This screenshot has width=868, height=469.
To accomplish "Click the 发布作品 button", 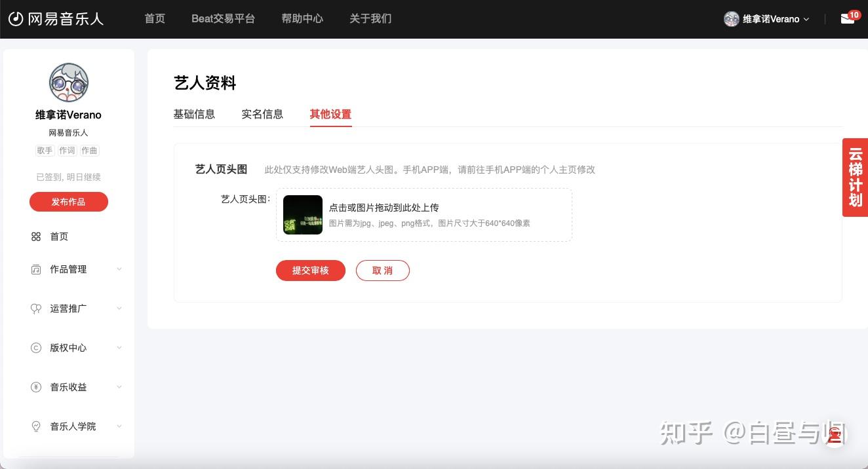I will tap(69, 202).
